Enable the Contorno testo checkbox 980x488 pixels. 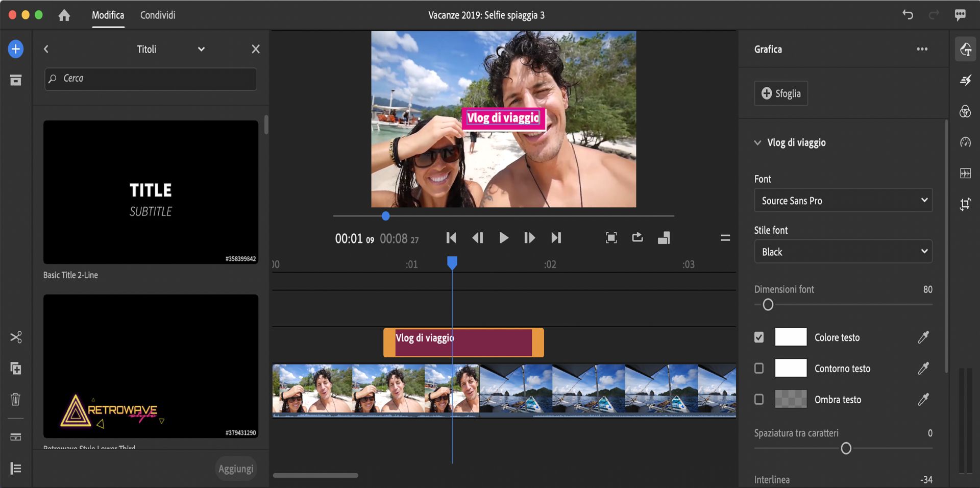[759, 368]
